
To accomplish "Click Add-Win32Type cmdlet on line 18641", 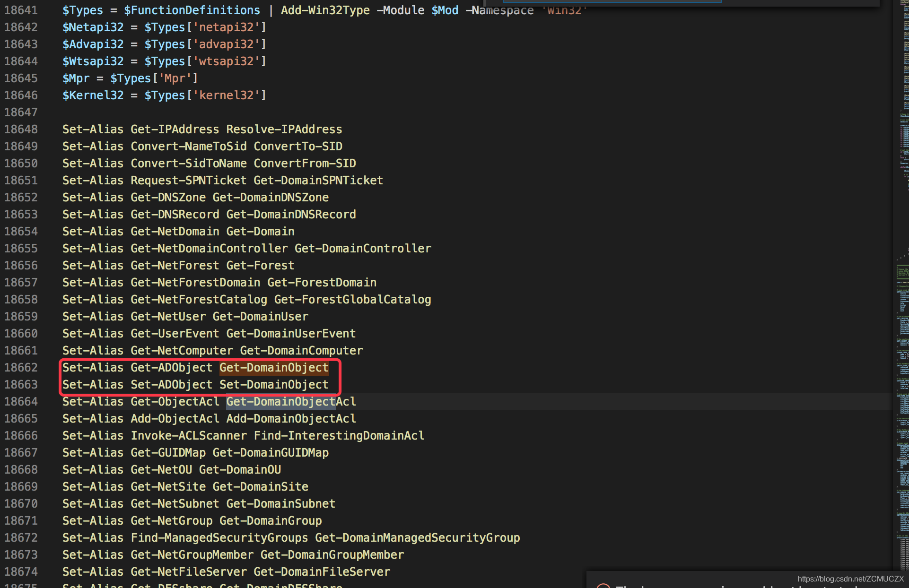I will (325, 10).
